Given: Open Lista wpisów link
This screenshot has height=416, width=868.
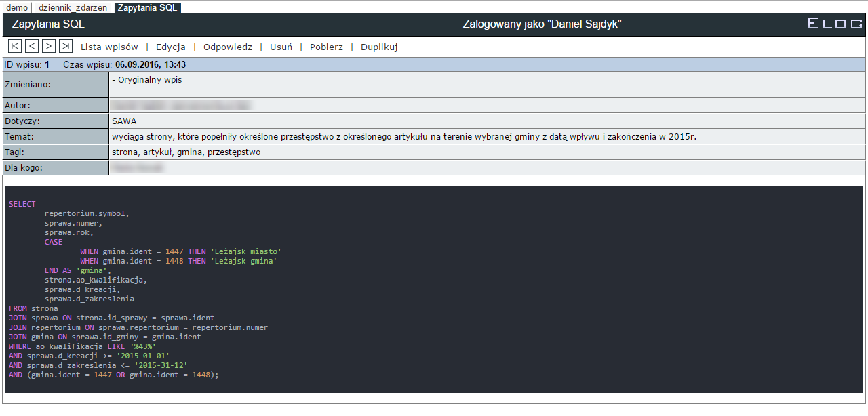Looking at the screenshot, I should [x=109, y=47].
